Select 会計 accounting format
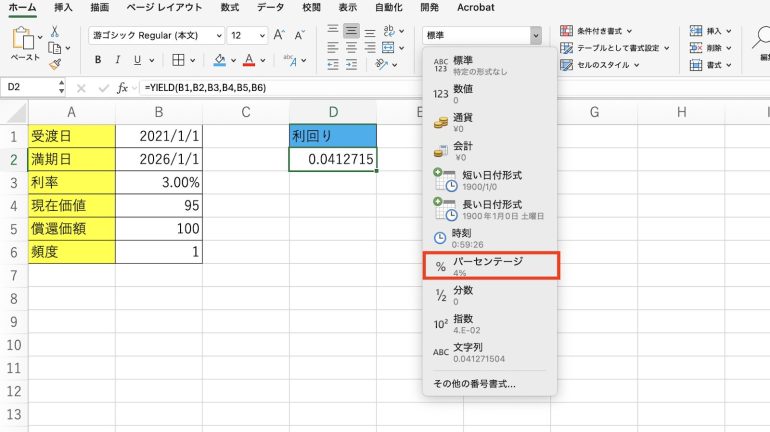 point(490,151)
